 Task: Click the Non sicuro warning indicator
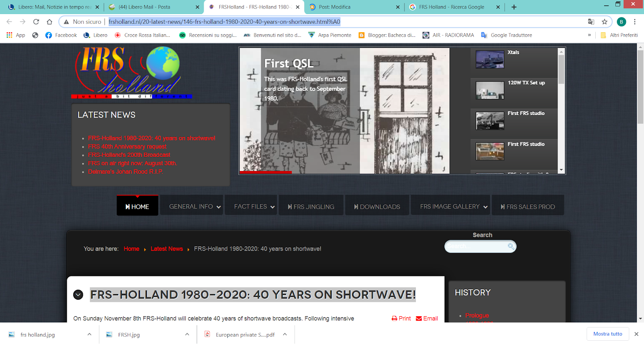tap(83, 22)
